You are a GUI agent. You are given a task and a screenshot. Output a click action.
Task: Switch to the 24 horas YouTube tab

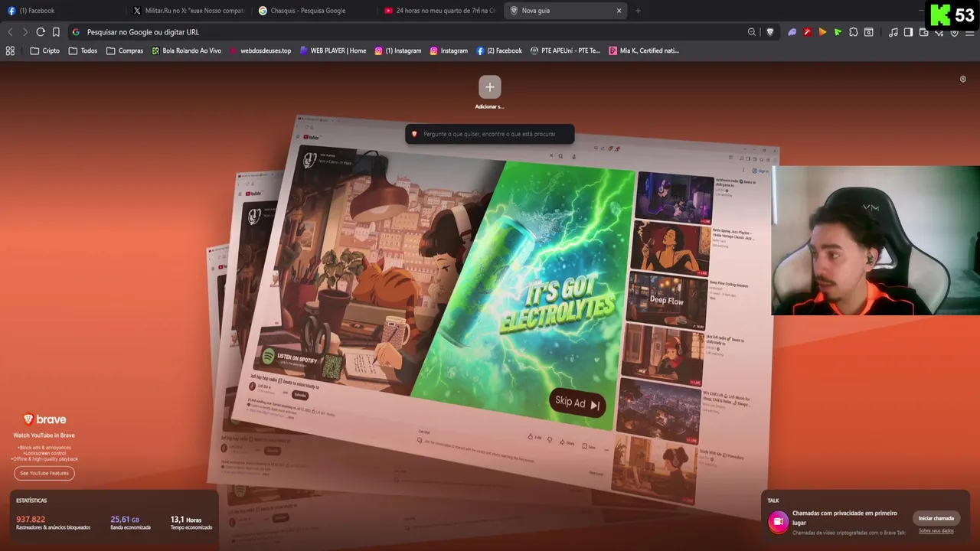click(x=439, y=11)
